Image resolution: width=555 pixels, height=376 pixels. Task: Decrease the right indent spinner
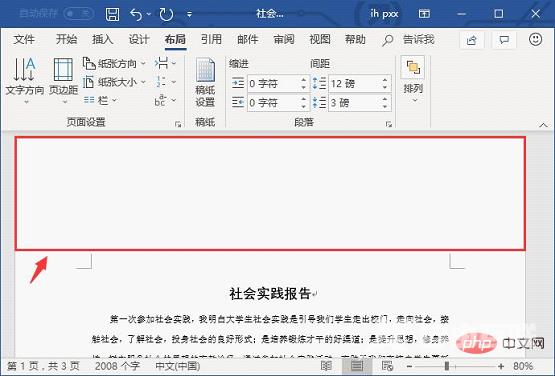click(x=304, y=107)
